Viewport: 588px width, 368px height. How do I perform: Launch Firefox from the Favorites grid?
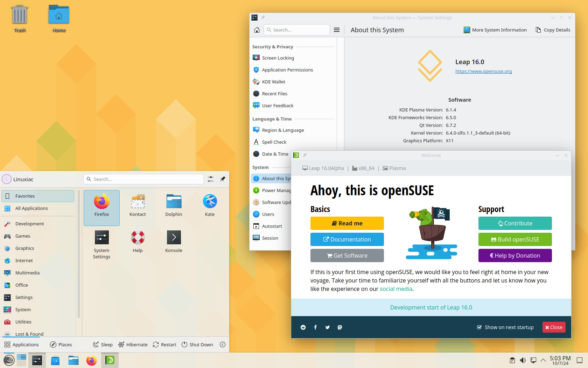[101, 207]
